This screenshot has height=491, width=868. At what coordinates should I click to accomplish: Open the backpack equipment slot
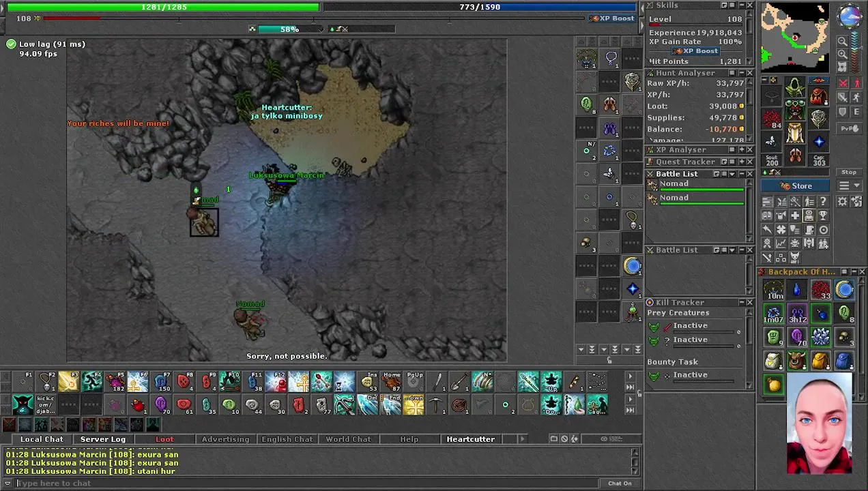[x=819, y=95]
